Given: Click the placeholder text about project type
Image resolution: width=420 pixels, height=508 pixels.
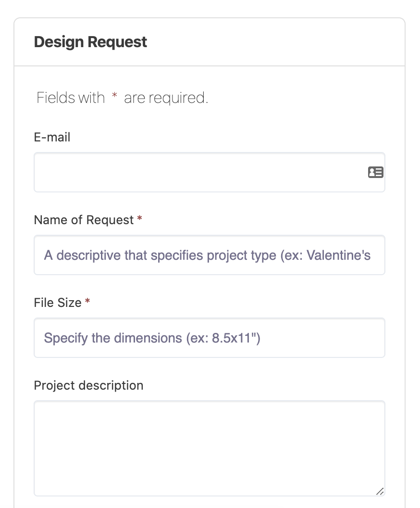Looking at the screenshot, I should click(207, 255).
